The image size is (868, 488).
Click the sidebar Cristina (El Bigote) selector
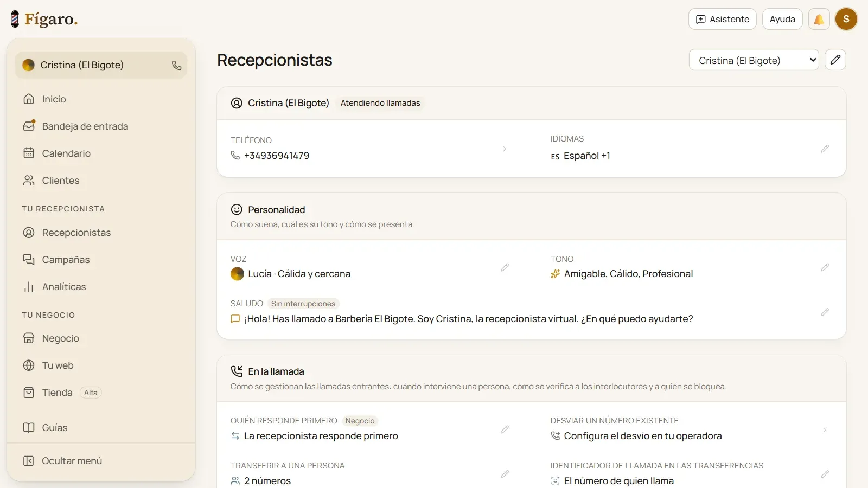tap(101, 65)
